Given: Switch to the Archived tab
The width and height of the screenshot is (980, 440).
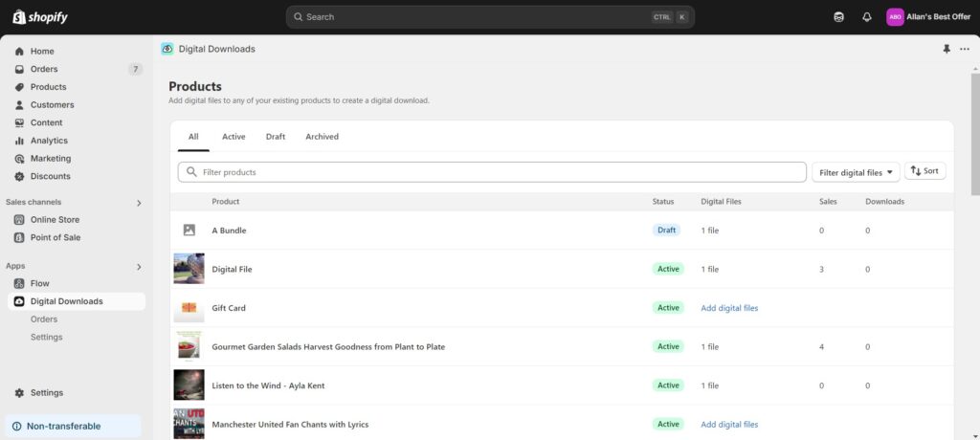Looking at the screenshot, I should (x=322, y=137).
